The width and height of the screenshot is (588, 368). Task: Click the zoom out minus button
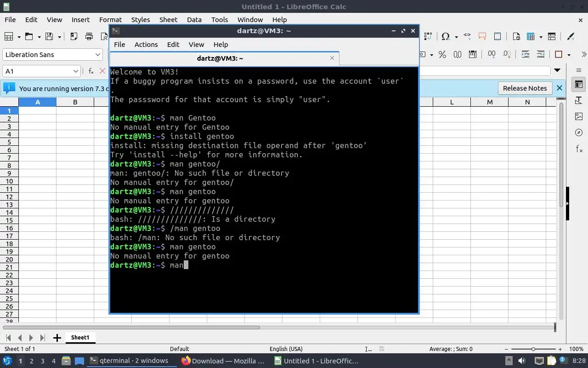[x=507, y=349]
